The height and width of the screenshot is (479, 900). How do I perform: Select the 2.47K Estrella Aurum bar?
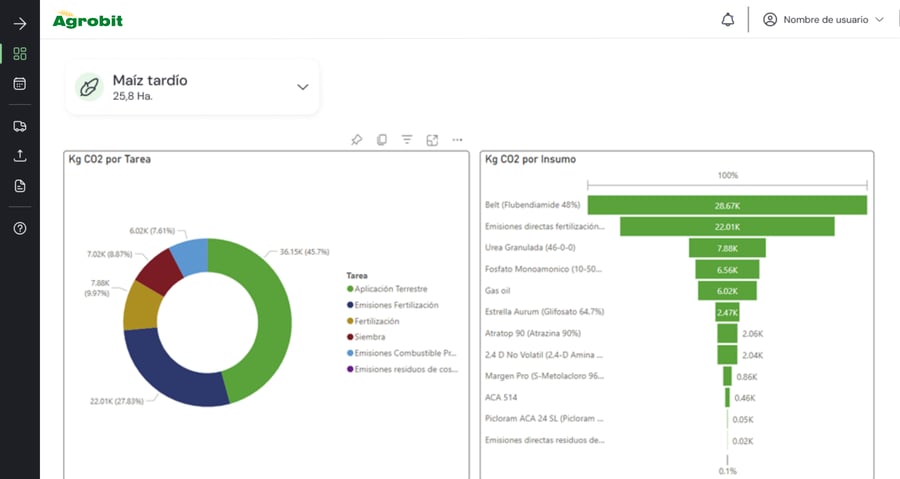(727, 312)
